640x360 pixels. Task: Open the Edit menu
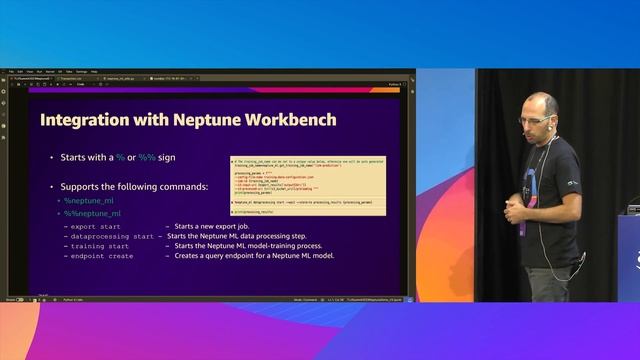[20, 72]
